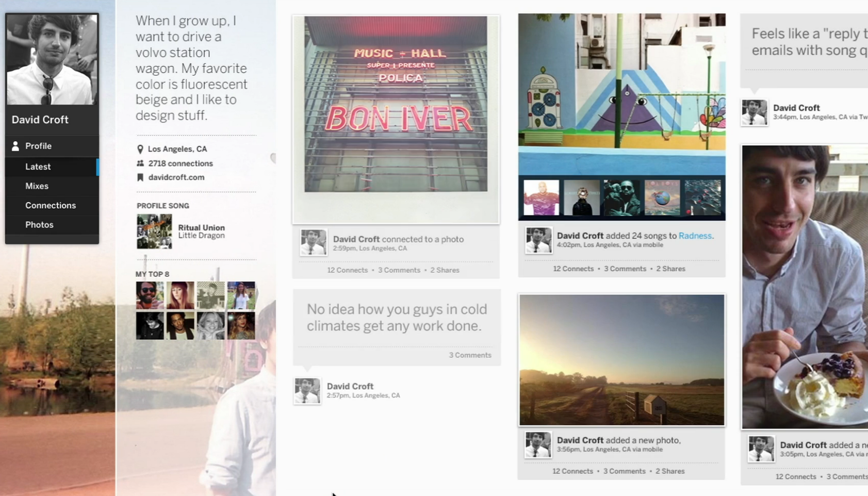This screenshot has height=496, width=868.
Task: Click the bookmark icon beside davidcroft.com
Action: pos(140,177)
